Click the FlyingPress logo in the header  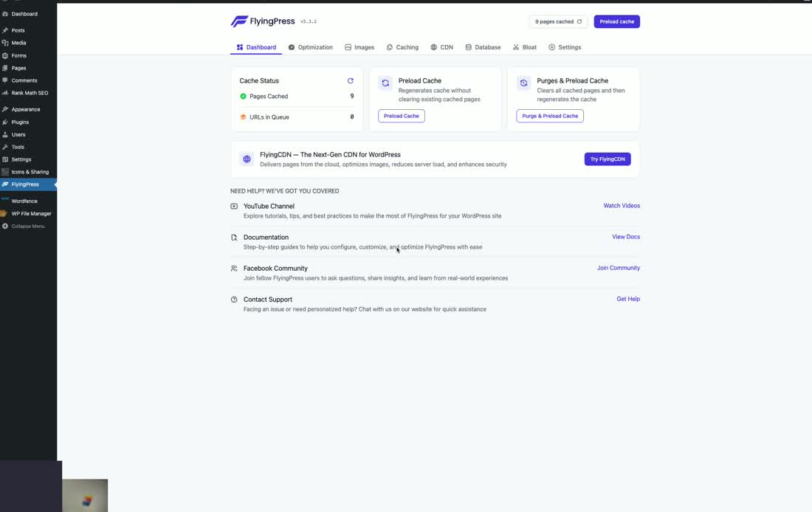pyautogui.click(x=263, y=21)
